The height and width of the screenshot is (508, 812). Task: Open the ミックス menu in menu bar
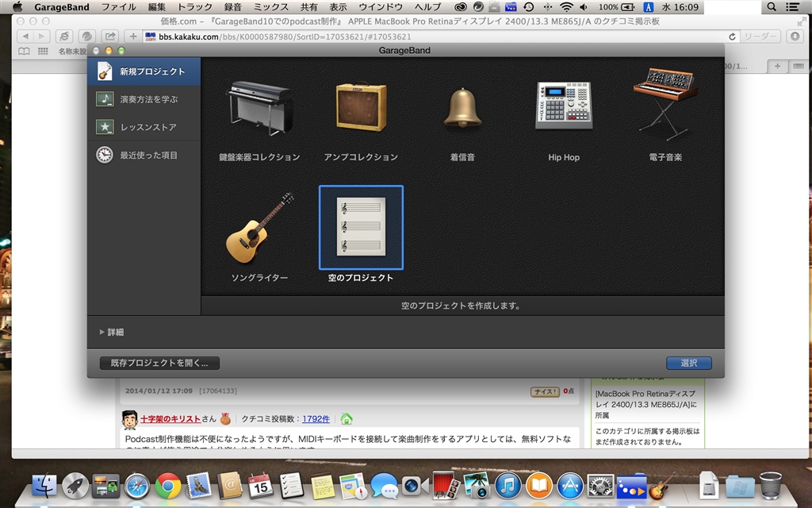click(x=271, y=6)
